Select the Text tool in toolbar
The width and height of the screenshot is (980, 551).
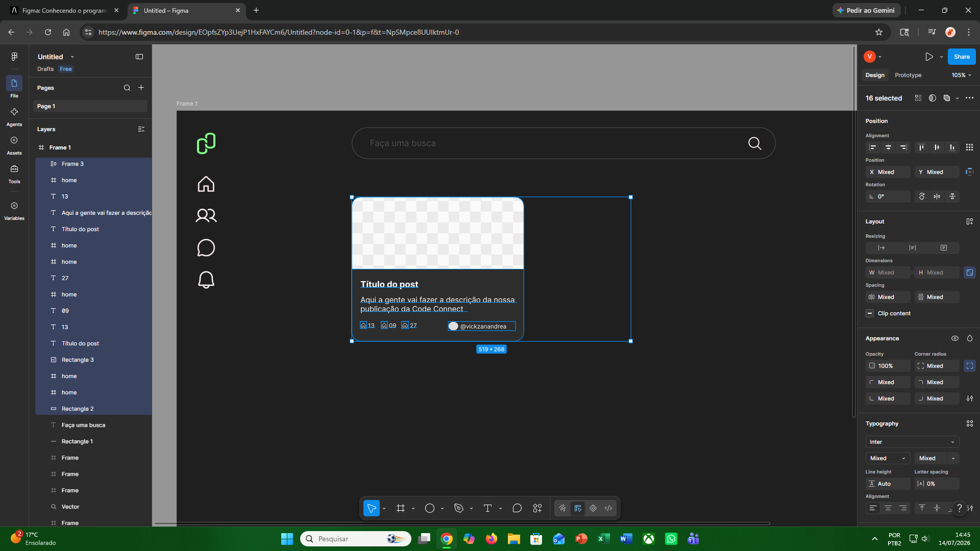pyautogui.click(x=487, y=508)
